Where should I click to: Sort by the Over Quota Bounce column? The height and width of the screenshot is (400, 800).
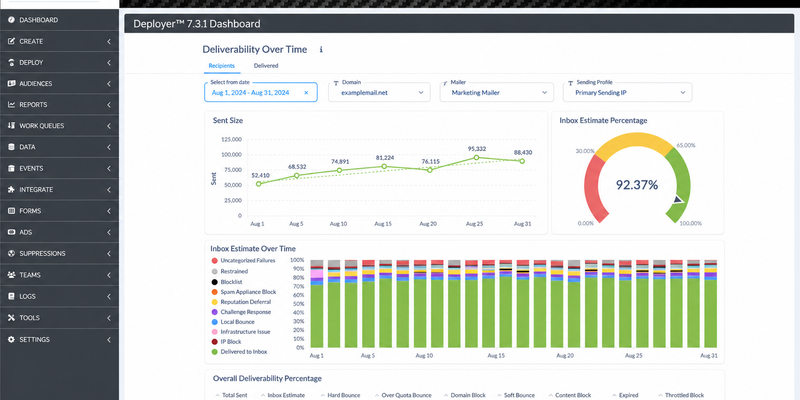coord(403,395)
